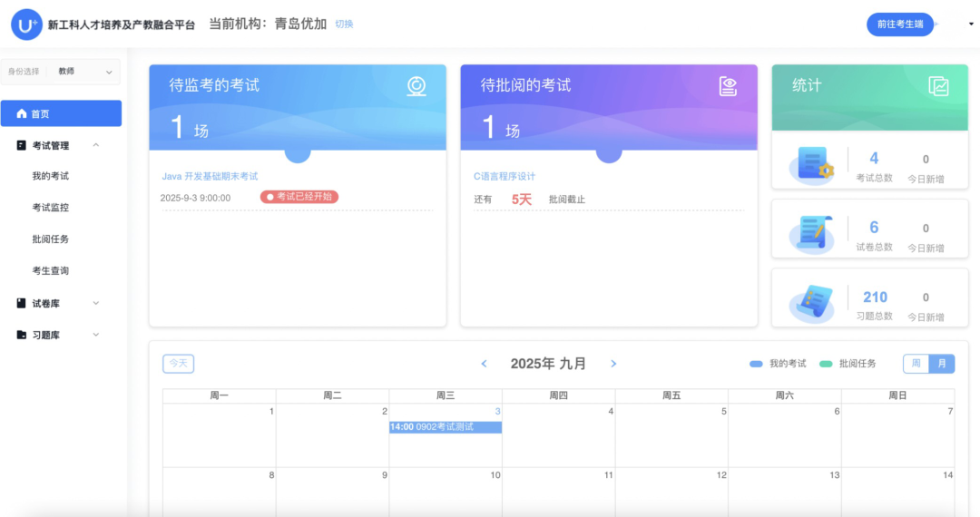Click the 试卷总数 paper statistics icon
980x517 pixels.
pyautogui.click(x=810, y=234)
